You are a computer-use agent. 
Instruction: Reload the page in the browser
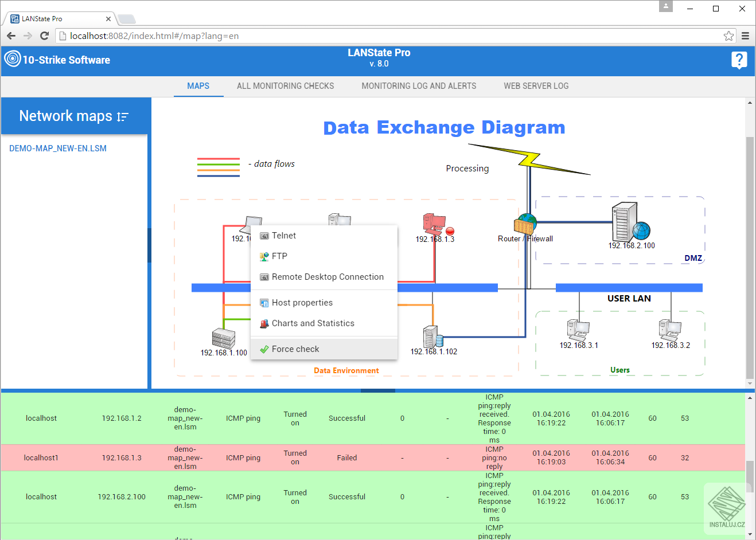click(x=44, y=36)
